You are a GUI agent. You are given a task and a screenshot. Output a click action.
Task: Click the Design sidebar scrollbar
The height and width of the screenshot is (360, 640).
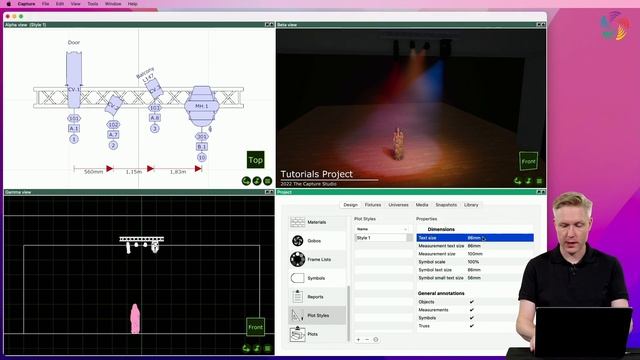(349, 313)
